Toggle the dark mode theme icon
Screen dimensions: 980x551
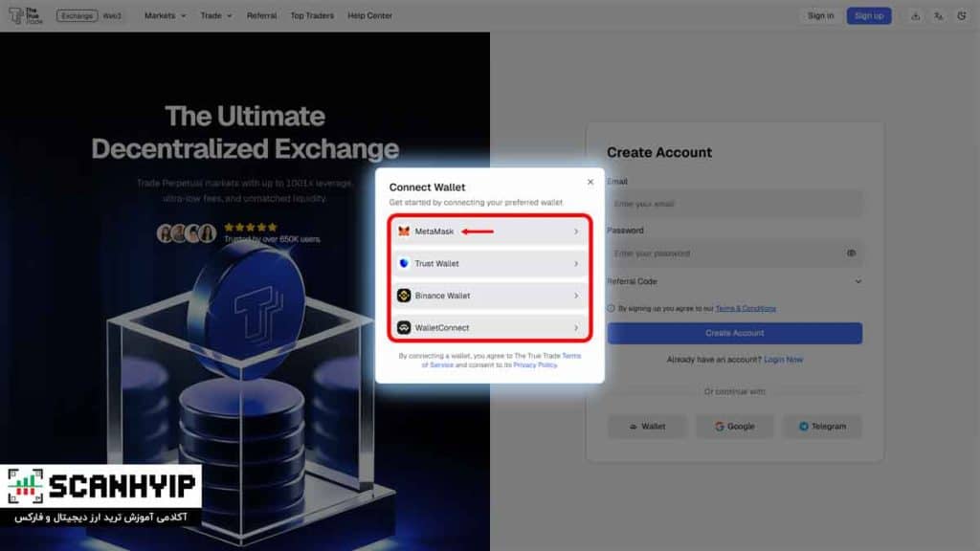coord(961,15)
